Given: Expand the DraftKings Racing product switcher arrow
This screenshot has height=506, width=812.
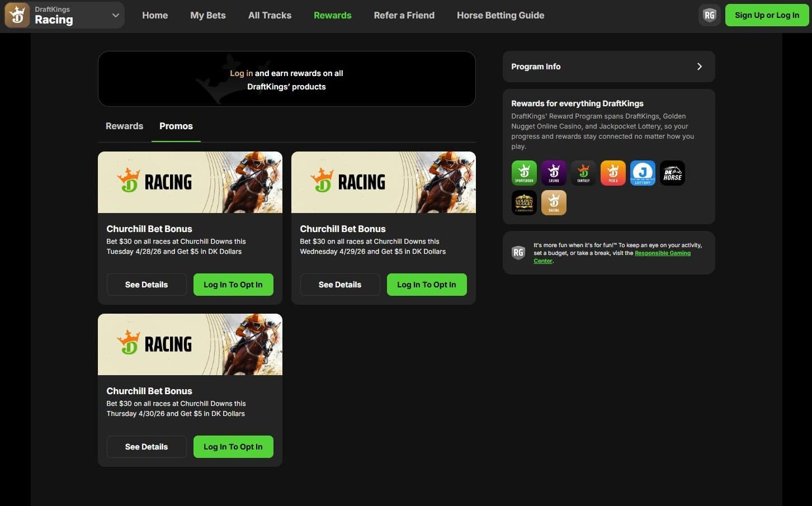Looking at the screenshot, I should click(116, 15).
